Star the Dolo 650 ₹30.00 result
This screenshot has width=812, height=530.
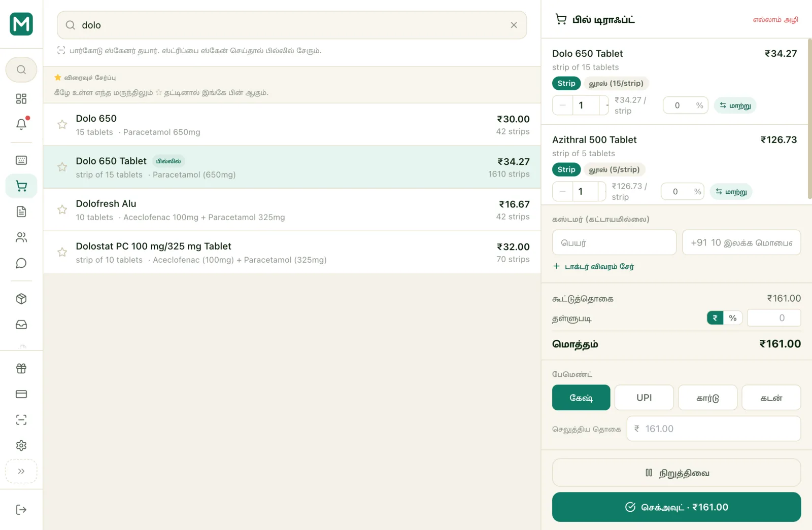click(x=62, y=124)
